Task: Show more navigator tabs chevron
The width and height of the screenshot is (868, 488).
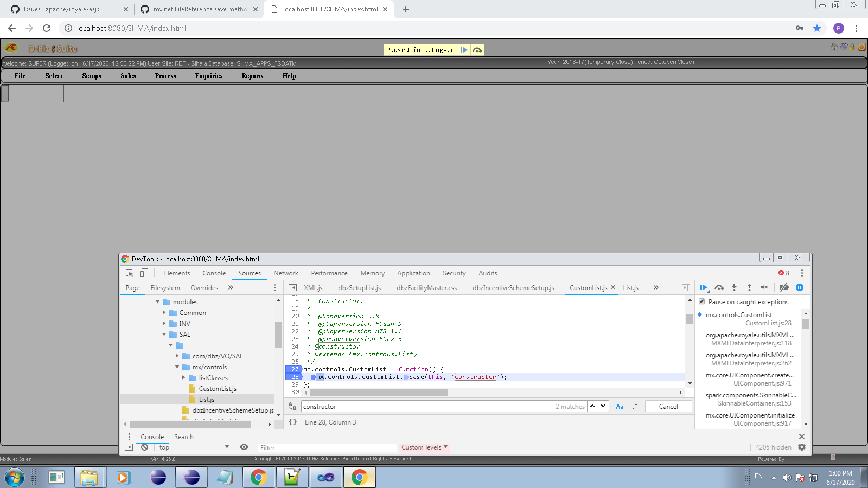Action: (x=231, y=288)
